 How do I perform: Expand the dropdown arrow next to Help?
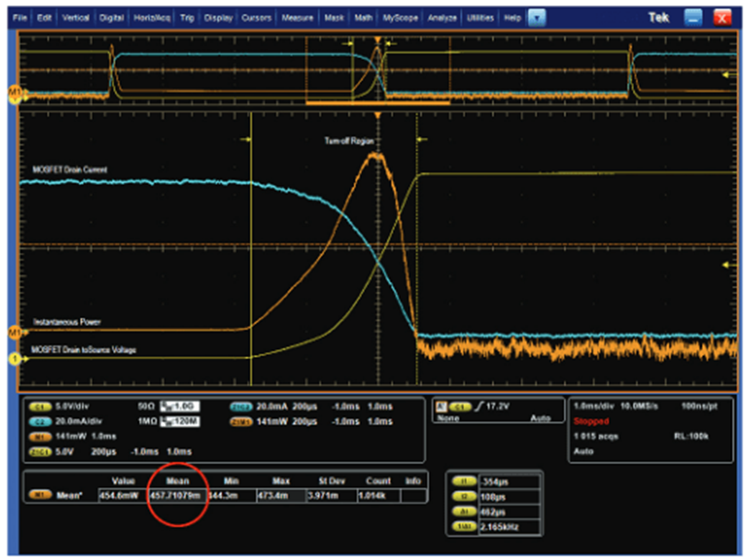536,17
